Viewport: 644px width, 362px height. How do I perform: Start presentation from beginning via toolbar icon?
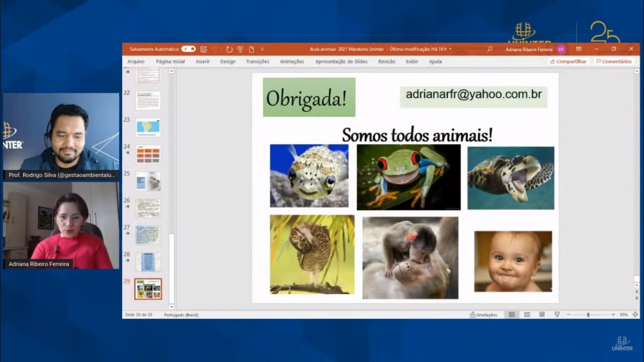[240, 49]
